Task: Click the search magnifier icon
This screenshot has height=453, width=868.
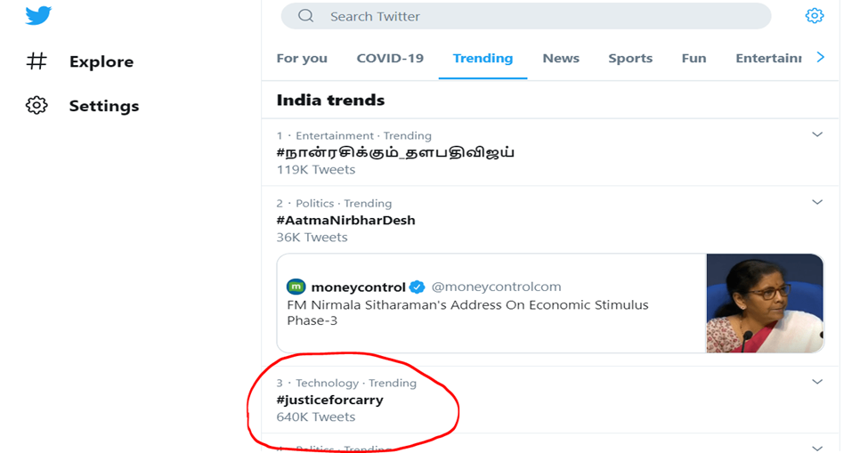Action: 305,16
